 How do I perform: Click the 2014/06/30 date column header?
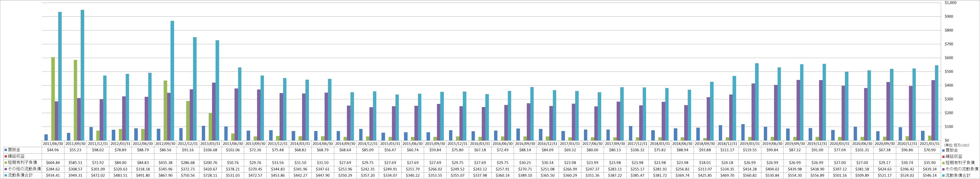coord(323,144)
